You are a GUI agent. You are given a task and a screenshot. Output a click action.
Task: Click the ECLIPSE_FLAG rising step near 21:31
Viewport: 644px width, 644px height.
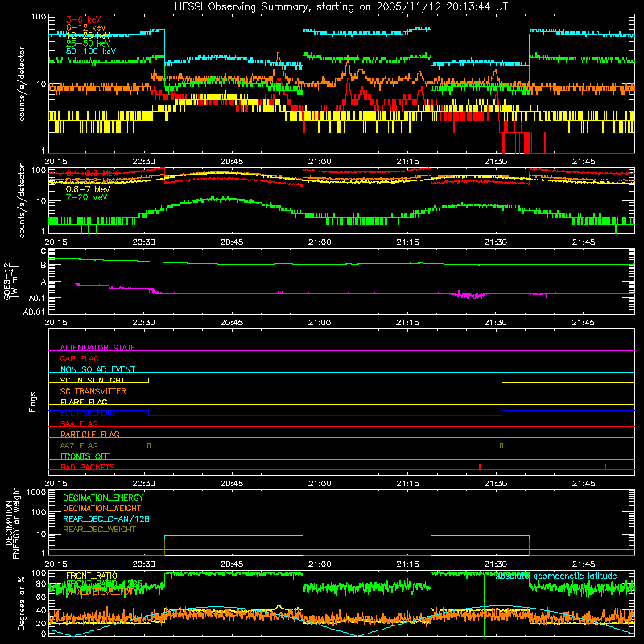click(502, 413)
